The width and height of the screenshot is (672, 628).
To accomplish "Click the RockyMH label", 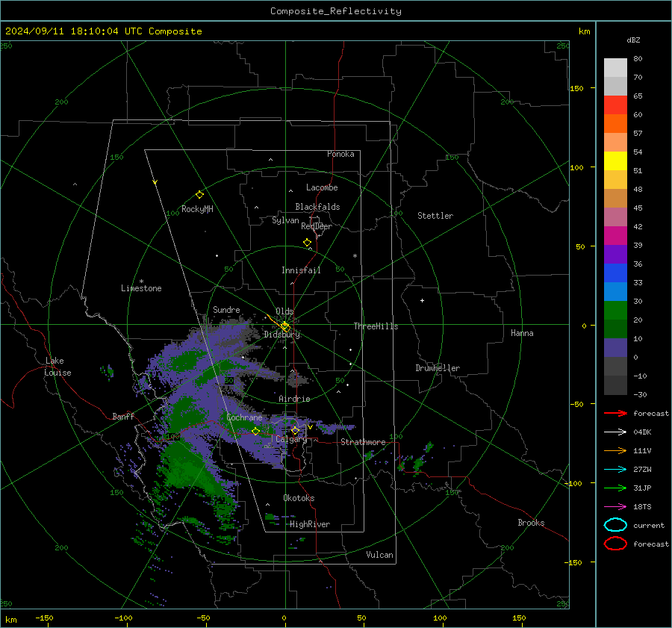I will pyautogui.click(x=197, y=209).
